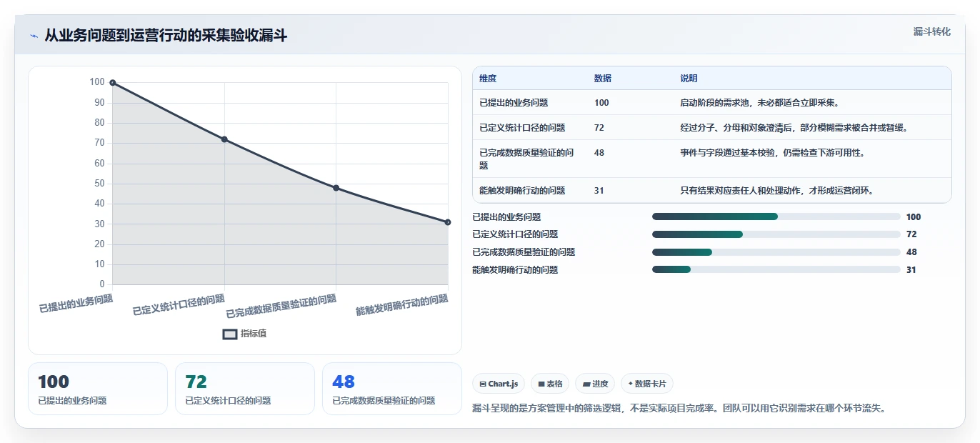Click the lightning icon beside the funnel title
Image resolution: width=980 pixels, height=443 pixels.
[34, 36]
